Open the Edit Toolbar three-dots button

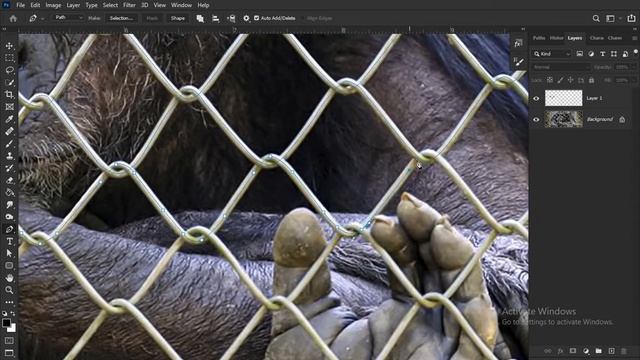coord(9,302)
